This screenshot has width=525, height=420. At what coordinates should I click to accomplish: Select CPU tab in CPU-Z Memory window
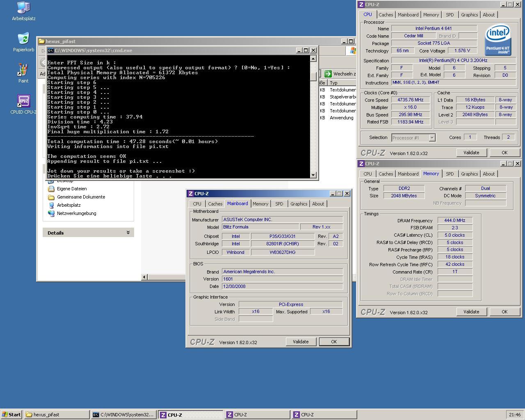pos(367,174)
